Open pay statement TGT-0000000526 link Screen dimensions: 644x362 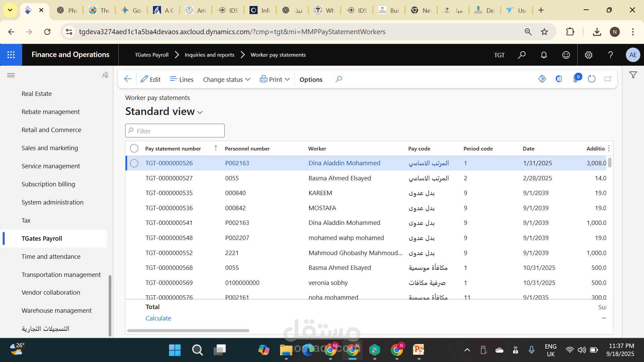pos(169,163)
